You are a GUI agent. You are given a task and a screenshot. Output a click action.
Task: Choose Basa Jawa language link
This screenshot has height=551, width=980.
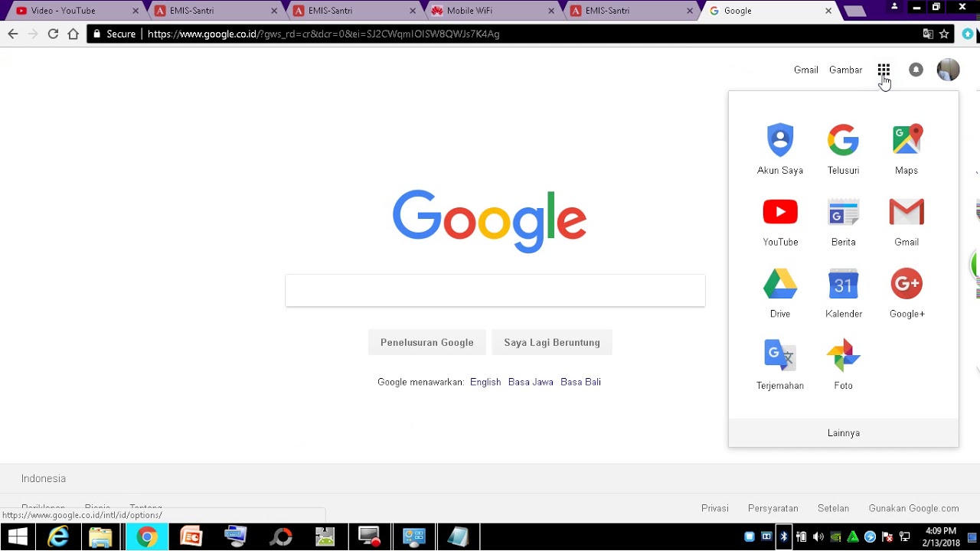click(x=531, y=382)
